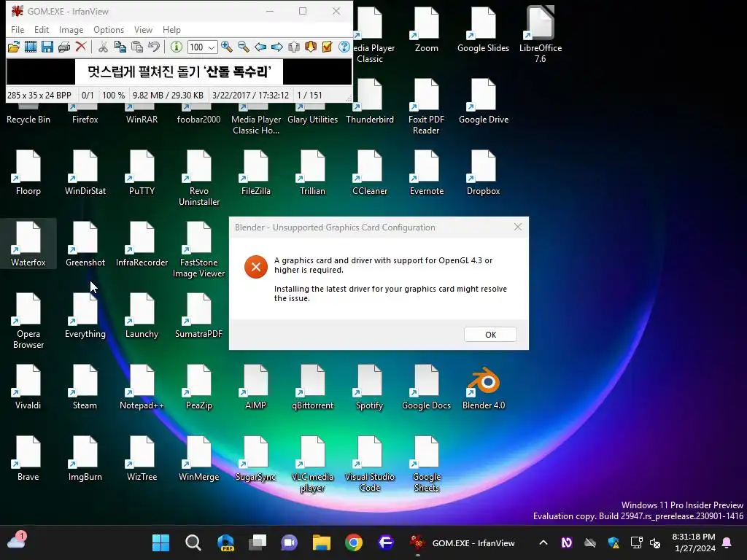Viewport: 747px width, 560px height.
Task: Open the Options menu in IrfanView
Action: [x=109, y=29]
